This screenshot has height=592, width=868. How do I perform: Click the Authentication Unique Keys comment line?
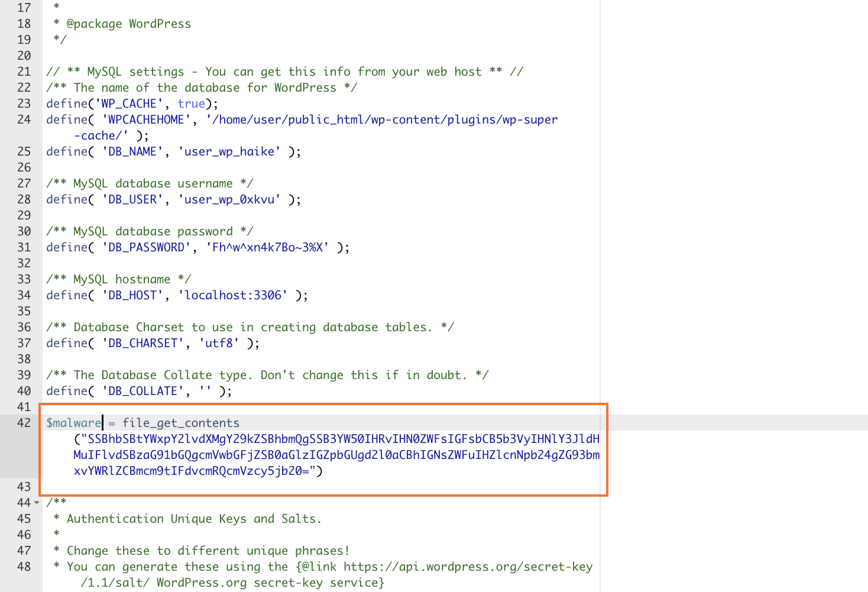click(x=193, y=519)
